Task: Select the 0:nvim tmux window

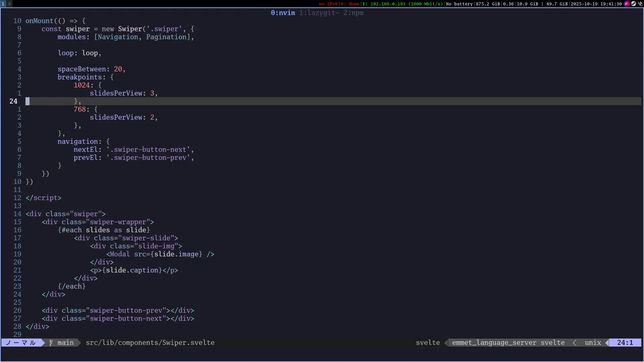Action: (283, 13)
